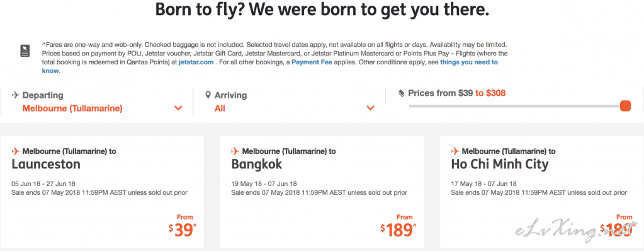The image size is (644, 251).
Task: Click the orange price slider handle
Action: point(625,106)
